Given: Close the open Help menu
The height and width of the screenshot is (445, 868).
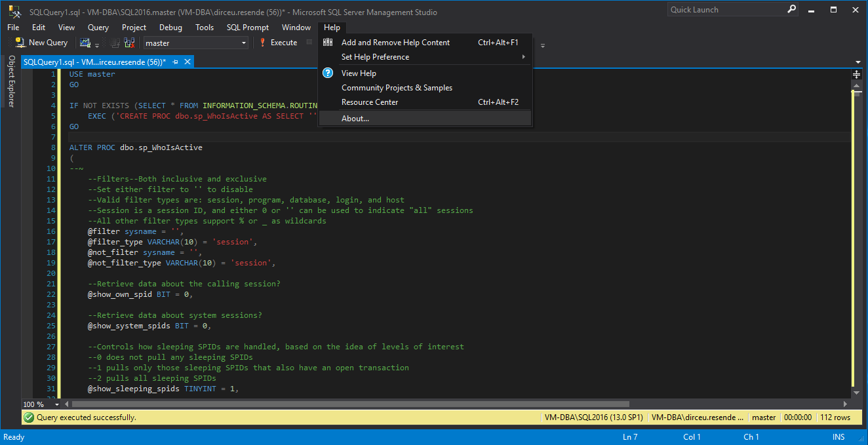Looking at the screenshot, I should tap(332, 28).
